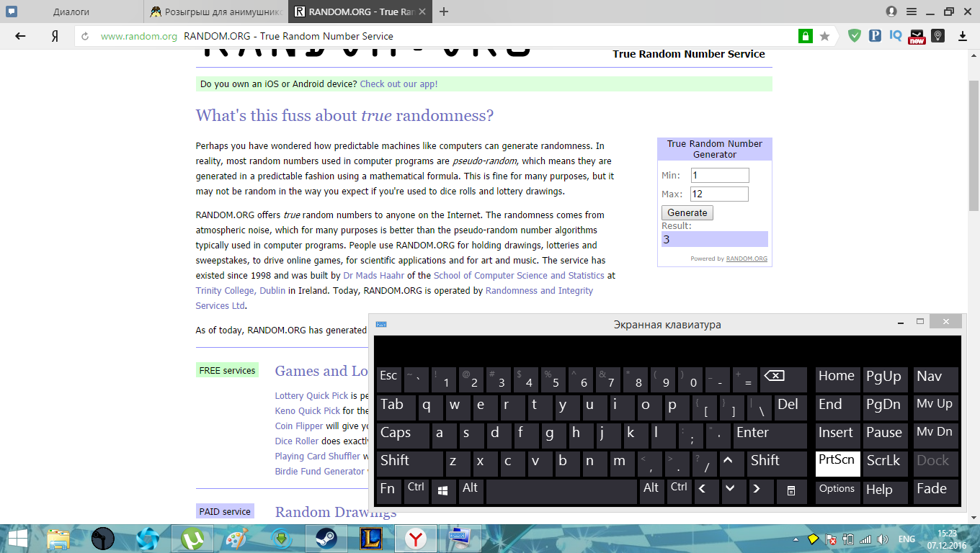The image size is (980, 553).
Task: Open League of Legends from the taskbar
Action: point(370,539)
